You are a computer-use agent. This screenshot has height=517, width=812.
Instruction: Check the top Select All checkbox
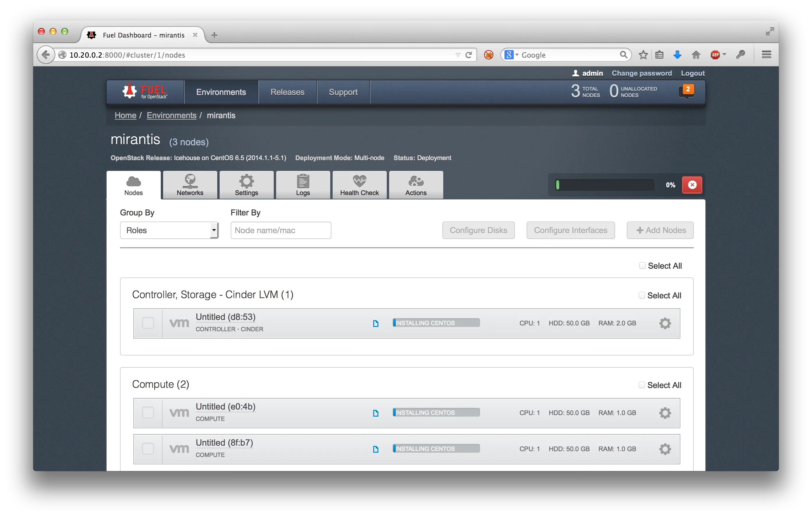(642, 265)
